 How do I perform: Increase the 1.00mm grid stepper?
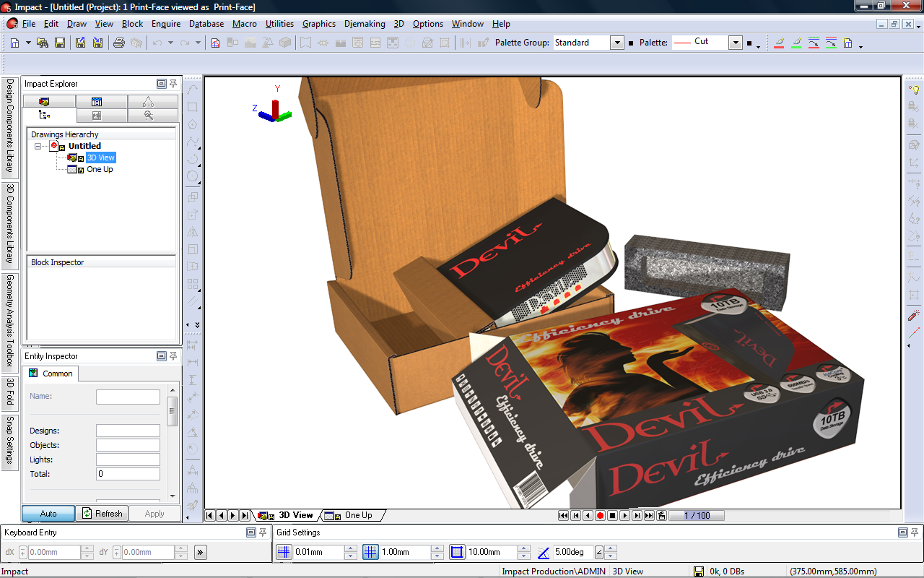click(x=437, y=548)
